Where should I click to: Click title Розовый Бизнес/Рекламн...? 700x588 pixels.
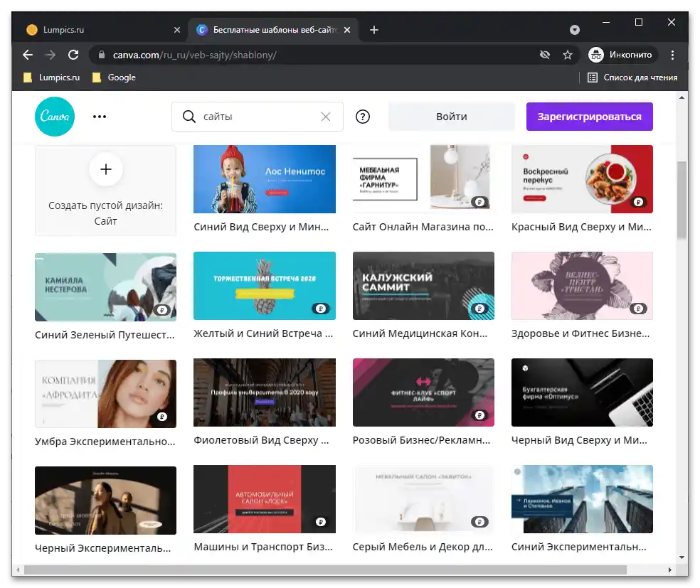coord(421,440)
